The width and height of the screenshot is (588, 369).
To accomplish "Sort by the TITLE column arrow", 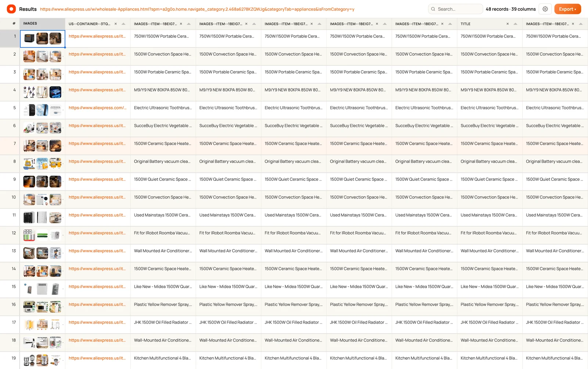I will click(x=516, y=24).
